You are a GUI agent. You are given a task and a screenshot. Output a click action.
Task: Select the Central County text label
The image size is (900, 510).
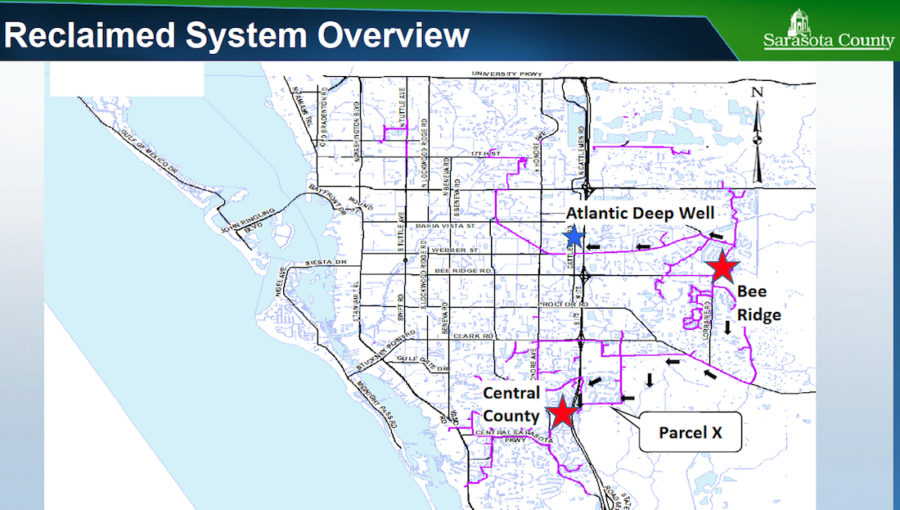point(511,404)
